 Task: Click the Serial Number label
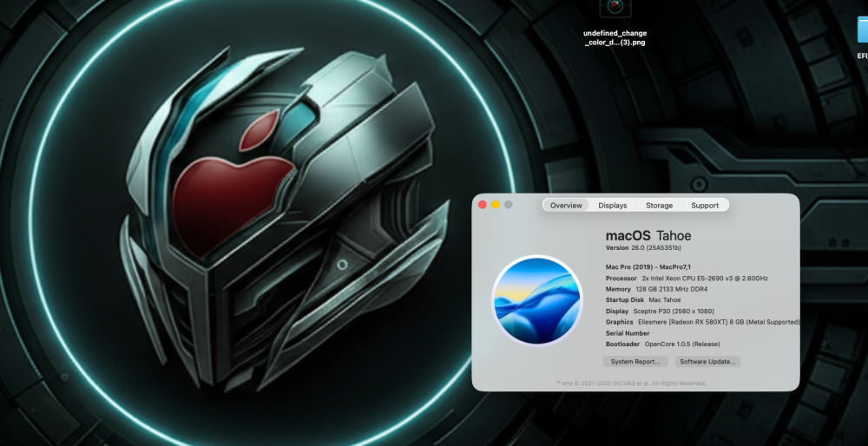628,333
